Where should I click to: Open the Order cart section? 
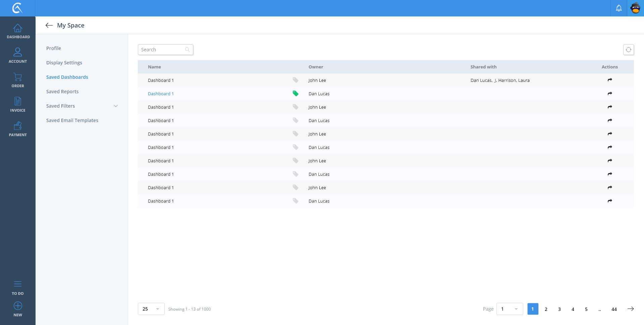18,80
